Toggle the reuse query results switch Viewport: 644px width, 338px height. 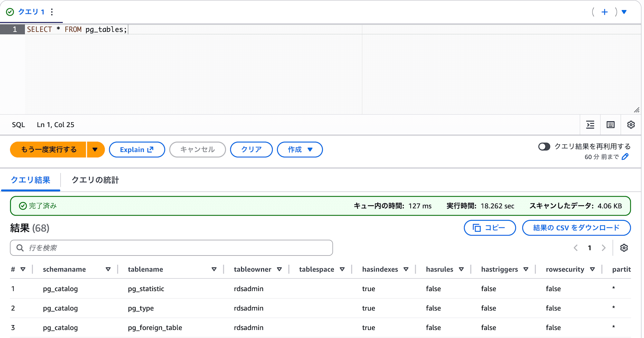(544, 147)
